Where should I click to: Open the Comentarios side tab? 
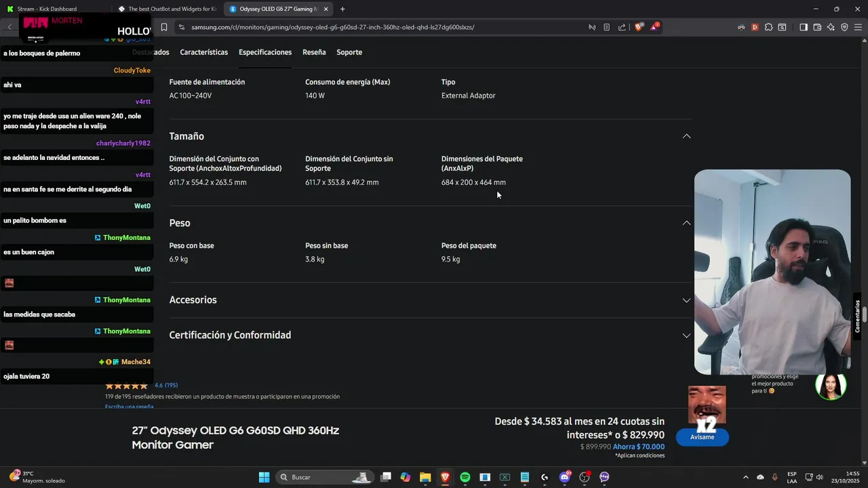[x=858, y=316]
